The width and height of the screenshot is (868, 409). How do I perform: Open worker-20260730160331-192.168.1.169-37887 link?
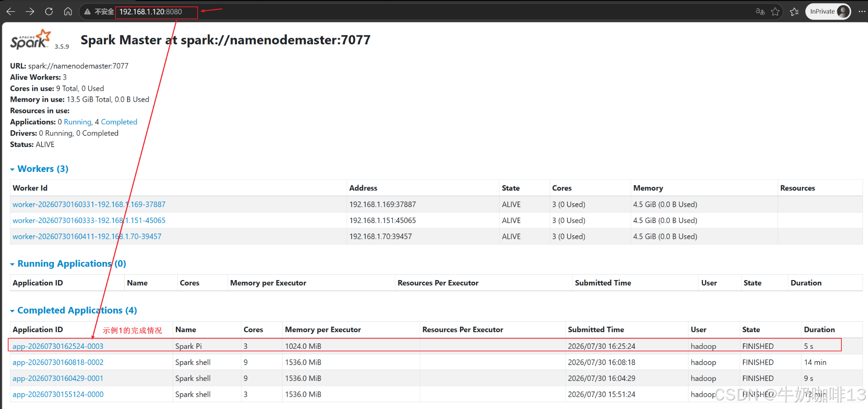click(89, 204)
